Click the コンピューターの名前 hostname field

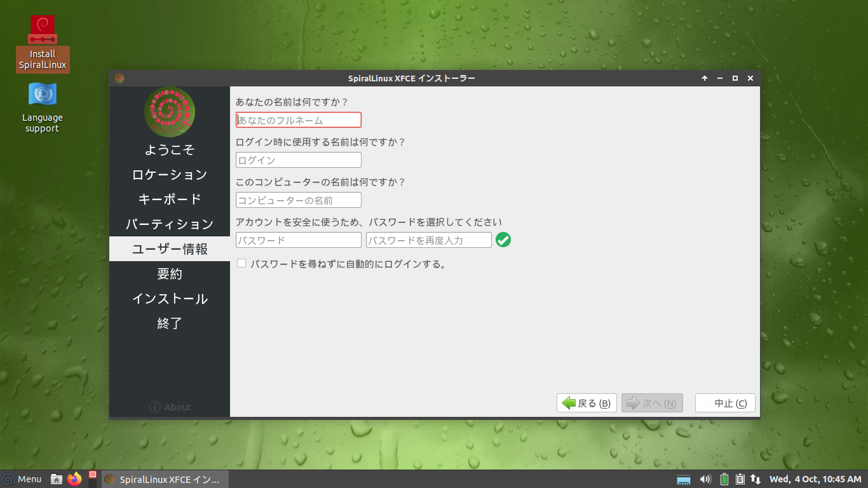[x=299, y=200]
